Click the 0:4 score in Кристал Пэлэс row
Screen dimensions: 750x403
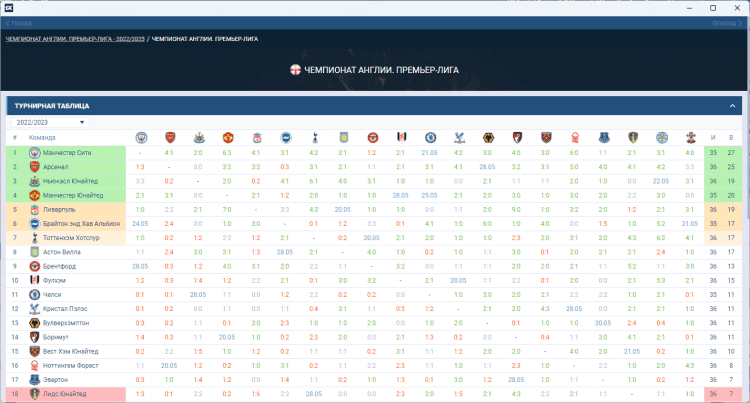pyautogui.click(x=313, y=309)
